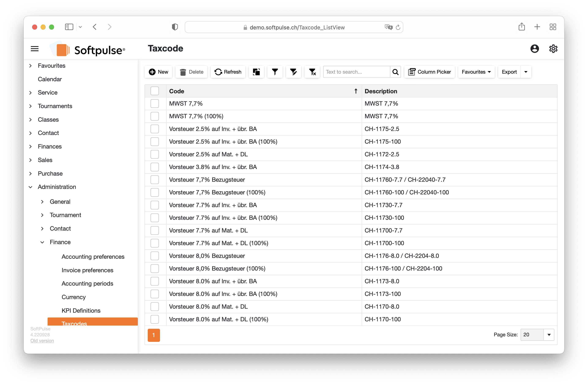588x385 pixels.
Task: Open KPI Definitions
Action: coord(81,310)
